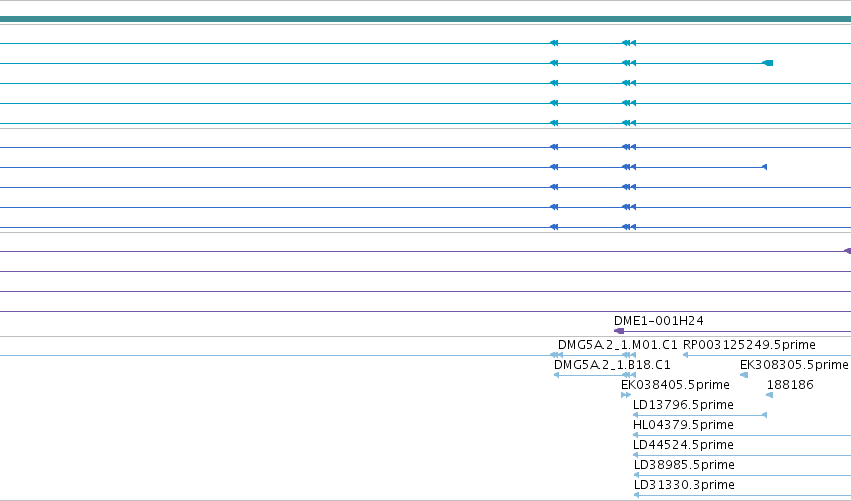
Task: Click the LD31330.3prime label
Action: 684,485
